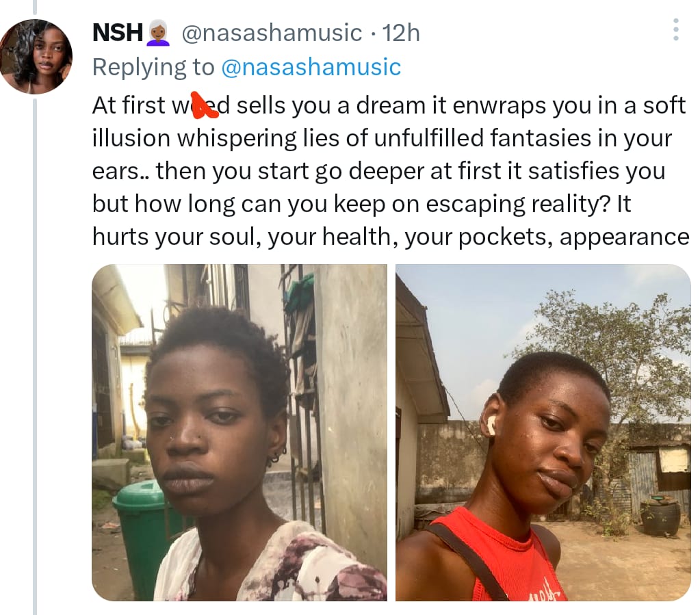Follow the @nasashamusic mention after Replying to
700x615 pixels.
pyautogui.click(x=311, y=67)
